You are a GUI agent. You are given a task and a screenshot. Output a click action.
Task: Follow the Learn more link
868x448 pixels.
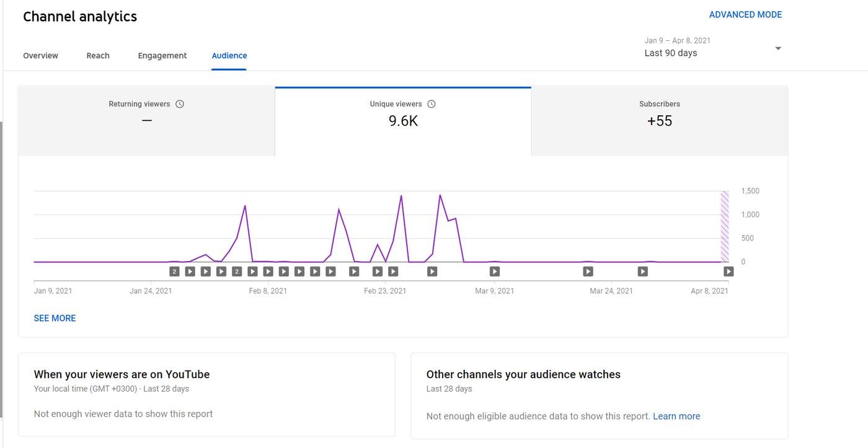(676, 416)
